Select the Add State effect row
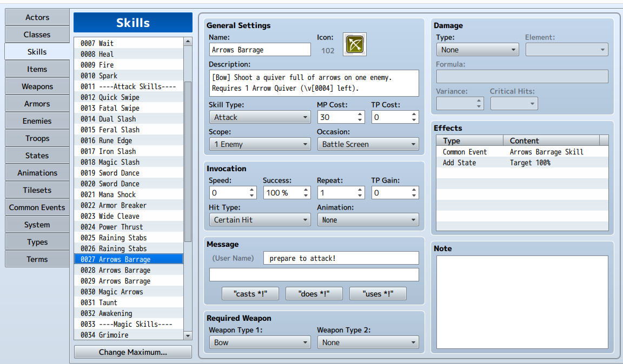The width and height of the screenshot is (623, 364). [522, 163]
